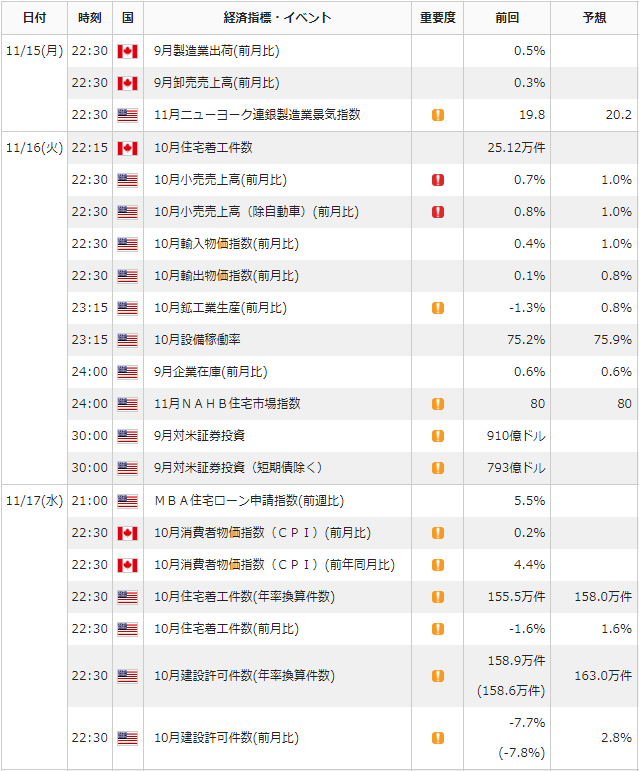The width and height of the screenshot is (639, 771).
Task: Click forecast value 163.0万件
Action: tap(603, 676)
